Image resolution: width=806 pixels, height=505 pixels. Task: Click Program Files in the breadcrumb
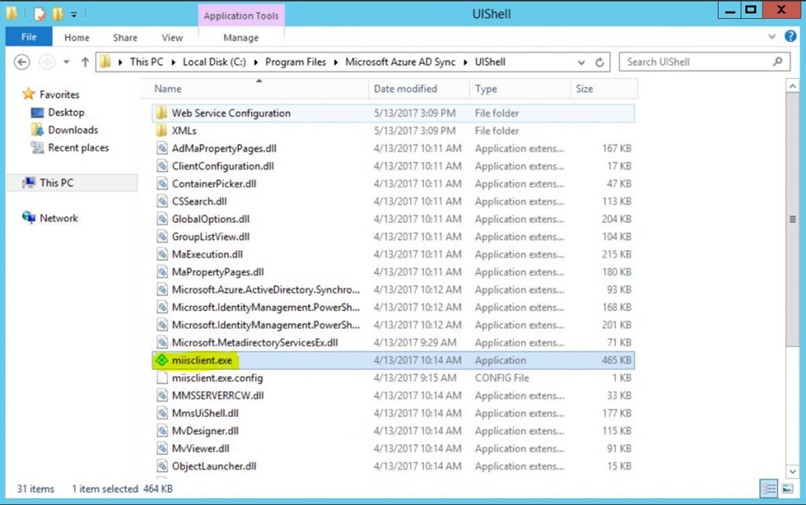tap(296, 62)
